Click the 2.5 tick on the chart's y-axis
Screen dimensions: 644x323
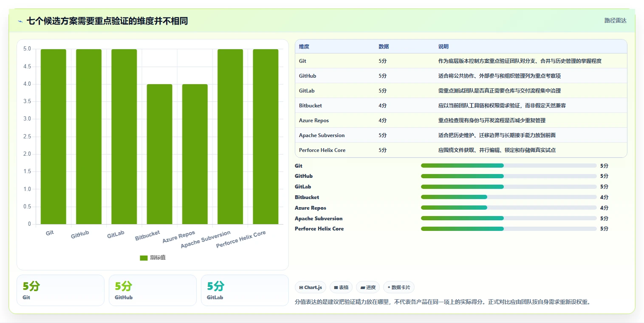point(27,137)
